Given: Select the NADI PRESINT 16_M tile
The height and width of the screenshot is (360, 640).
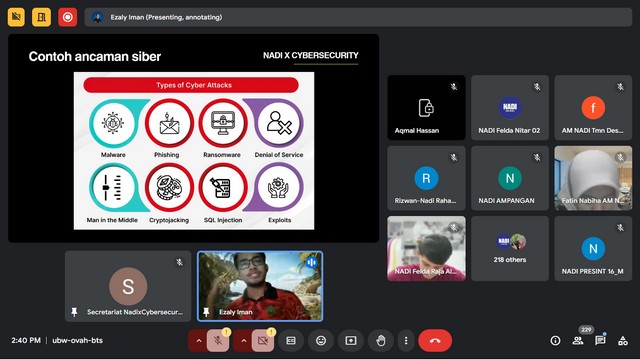Looking at the screenshot, I should click(593, 249).
